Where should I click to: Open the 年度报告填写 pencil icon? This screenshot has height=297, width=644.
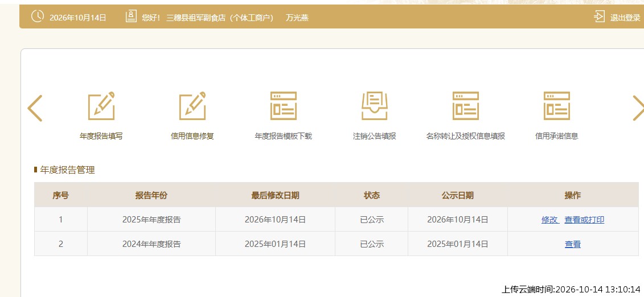(101, 106)
